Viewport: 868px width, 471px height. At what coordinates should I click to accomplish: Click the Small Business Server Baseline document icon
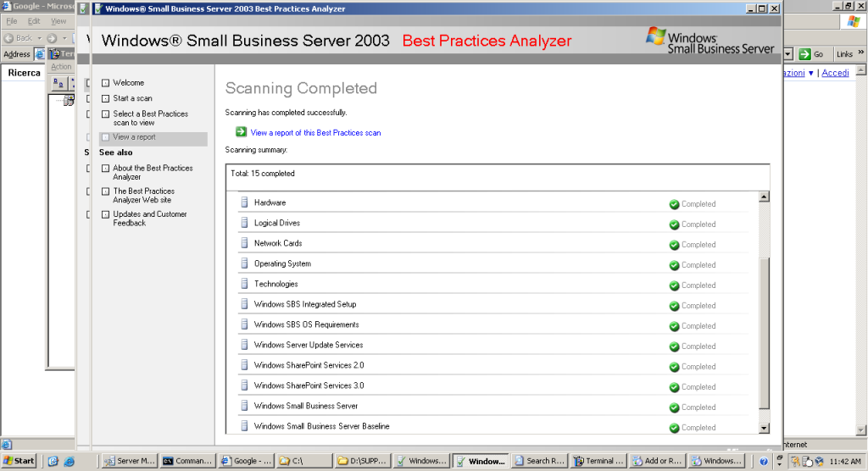[x=244, y=425]
